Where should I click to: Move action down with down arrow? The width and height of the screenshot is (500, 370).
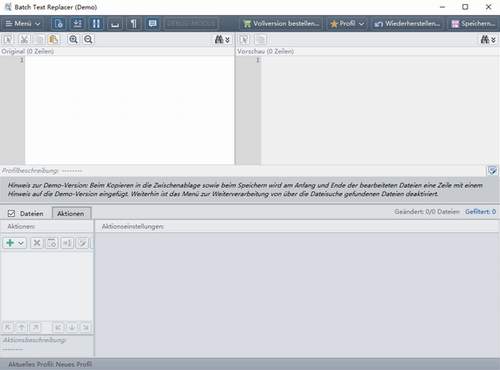72,328
